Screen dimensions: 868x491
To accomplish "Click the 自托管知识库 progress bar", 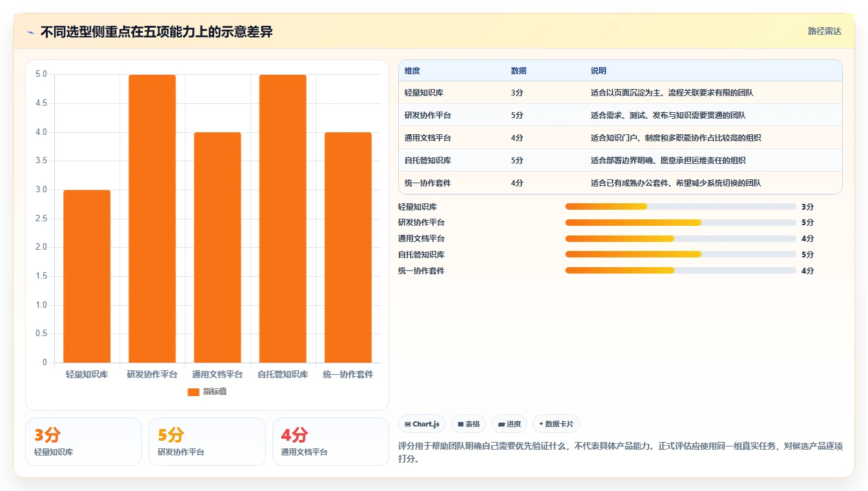I will [x=680, y=254].
